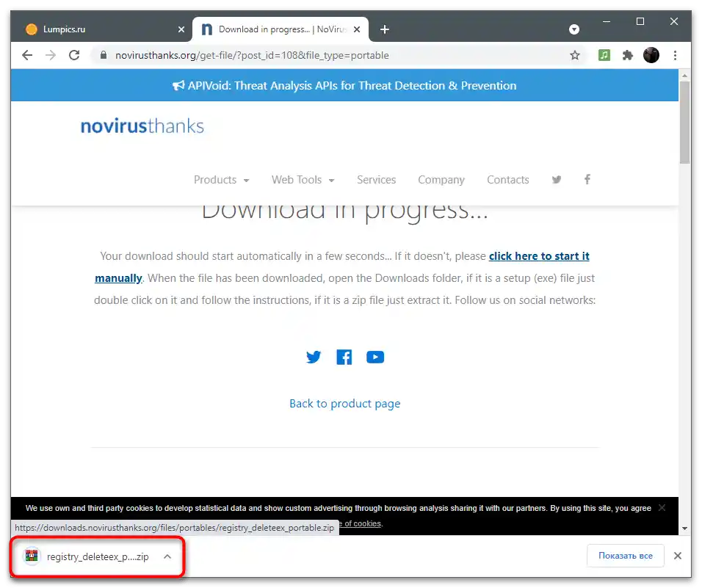
Task: Open the blue Twitter social icon
Action: click(314, 357)
